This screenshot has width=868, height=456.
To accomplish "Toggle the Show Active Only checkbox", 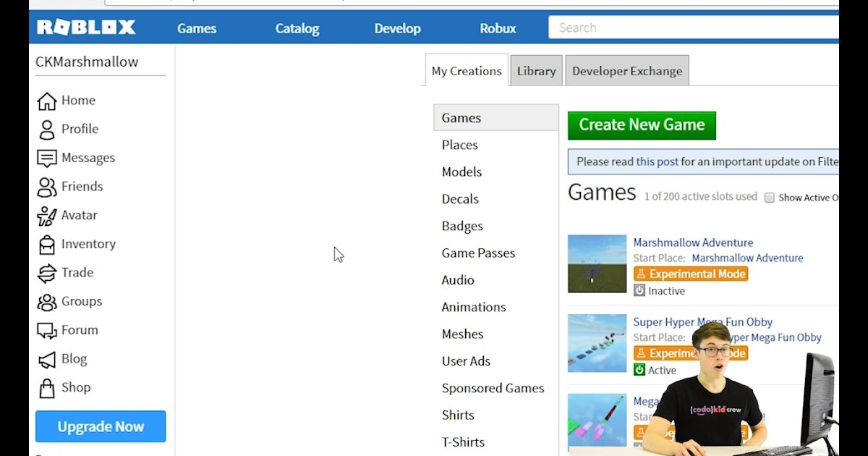I will pos(770,198).
